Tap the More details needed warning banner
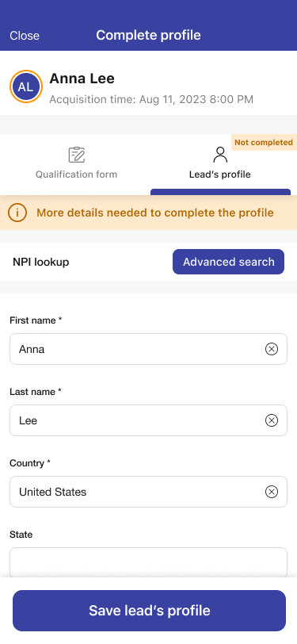The height and width of the screenshot is (644, 297). coord(149,213)
